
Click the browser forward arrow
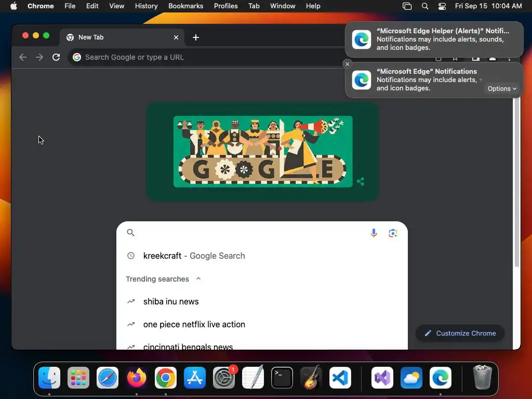39,57
